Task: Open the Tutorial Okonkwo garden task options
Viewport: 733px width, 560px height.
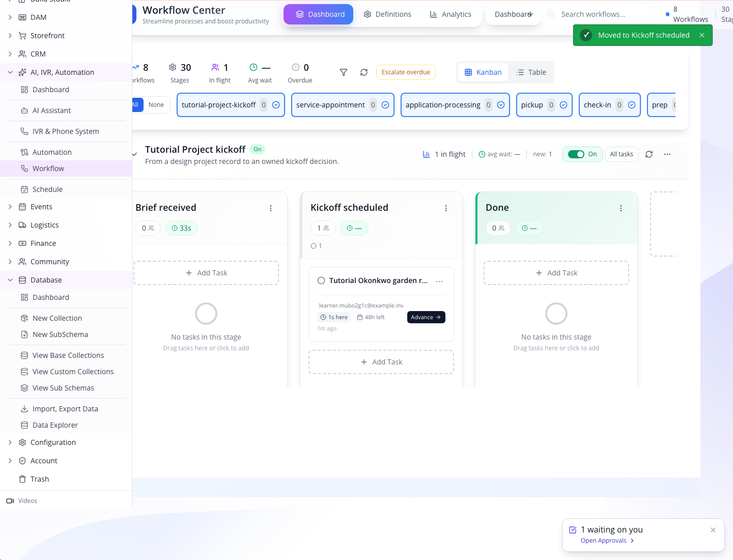Action: (x=439, y=281)
